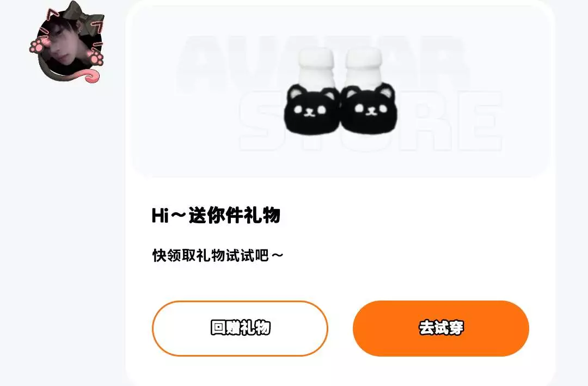Click the pink scribble marks right of bow
The image size is (588, 386).
click(98, 35)
